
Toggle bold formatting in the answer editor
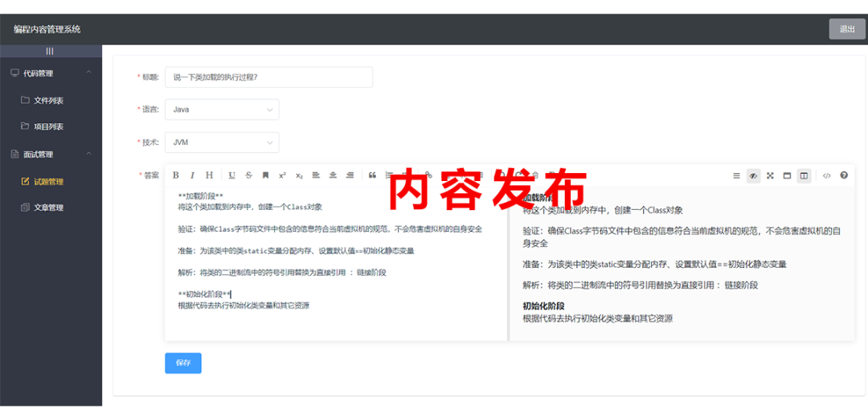pyautogui.click(x=175, y=175)
